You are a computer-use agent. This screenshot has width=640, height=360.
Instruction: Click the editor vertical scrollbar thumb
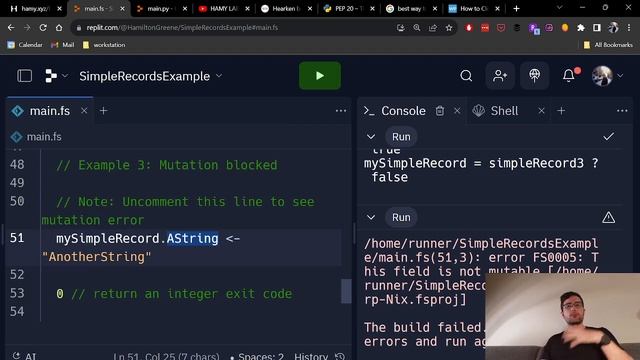(346, 291)
